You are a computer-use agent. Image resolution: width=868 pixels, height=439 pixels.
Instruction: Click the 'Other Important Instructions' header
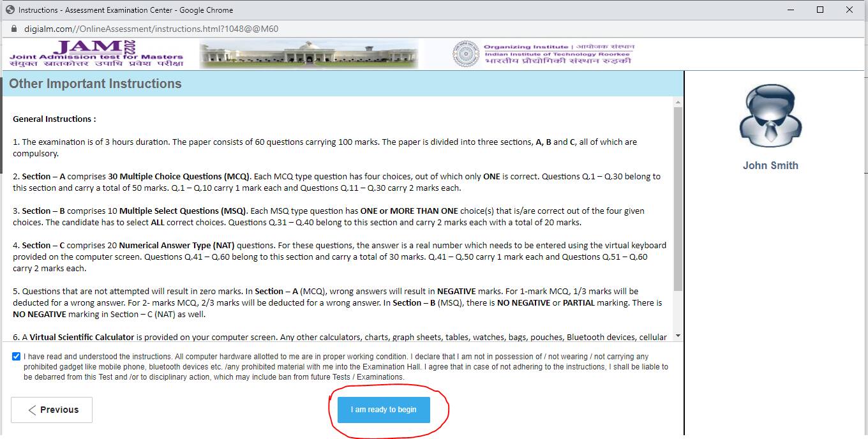[x=93, y=84]
